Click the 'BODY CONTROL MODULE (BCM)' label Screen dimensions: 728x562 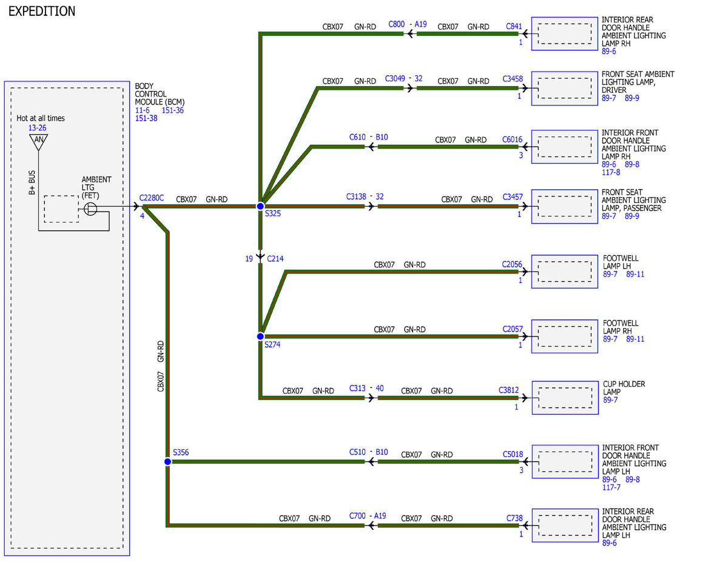160,95
